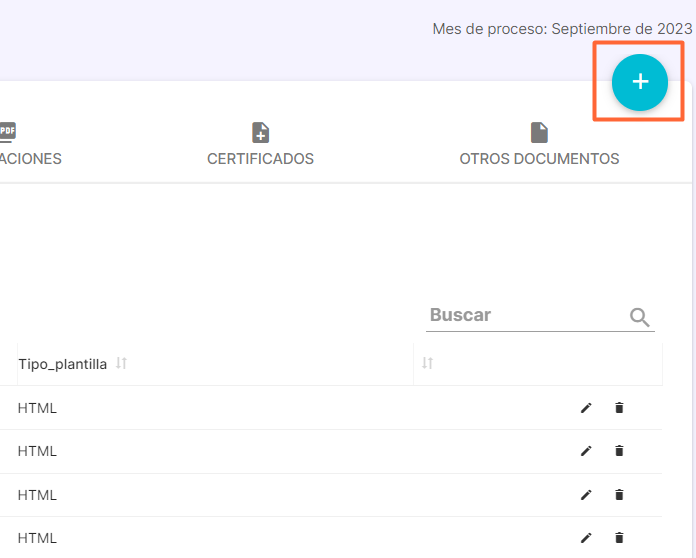Edit the second HTML row with the pencil
The width and height of the screenshot is (696, 558).
[586, 451]
